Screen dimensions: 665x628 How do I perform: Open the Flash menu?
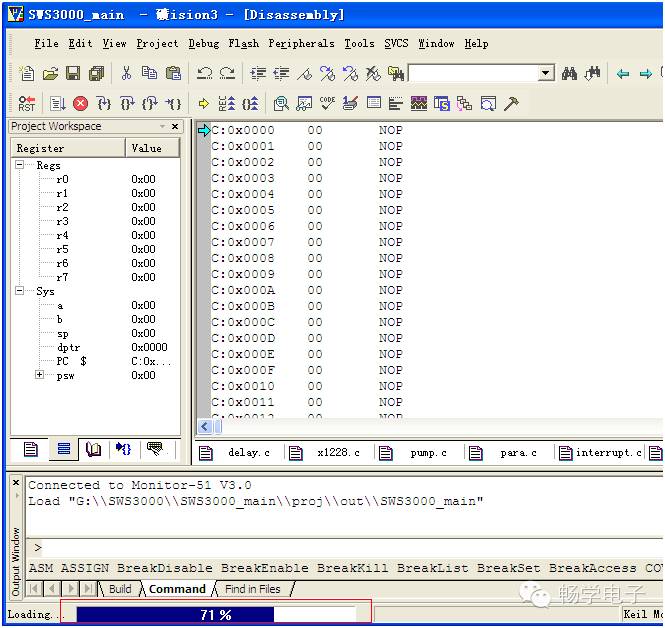(x=243, y=43)
